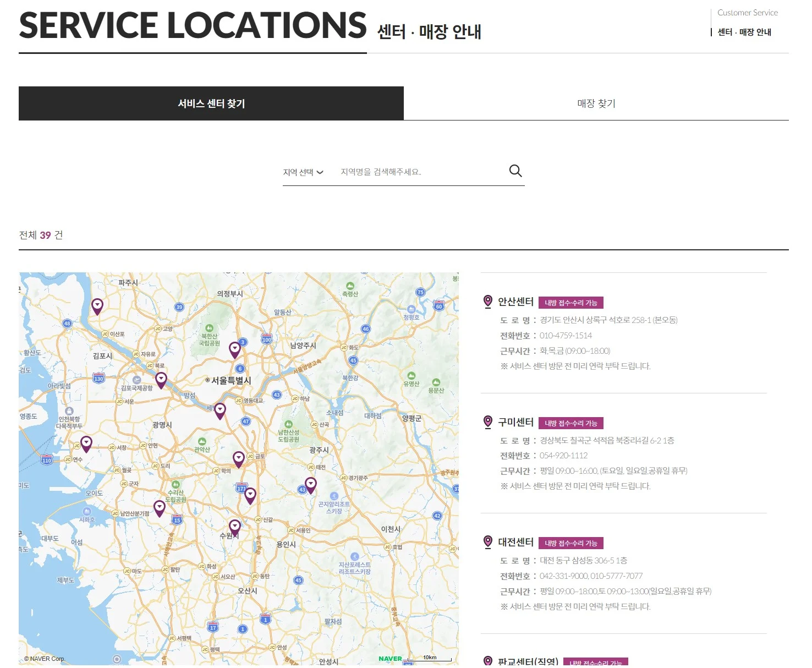
Task: Select the map pin near 남안산분기점
Action: [x=160, y=508]
